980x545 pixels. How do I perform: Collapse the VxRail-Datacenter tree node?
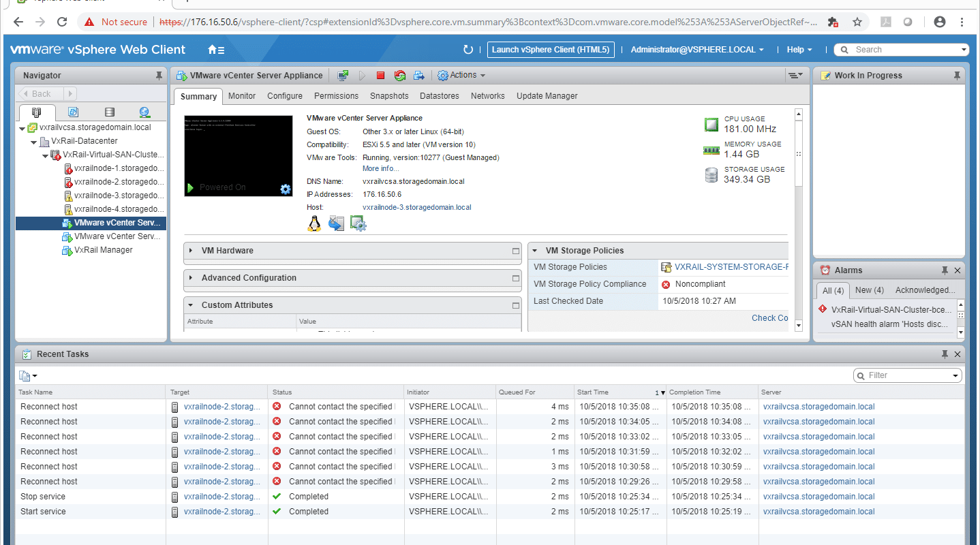tap(34, 142)
